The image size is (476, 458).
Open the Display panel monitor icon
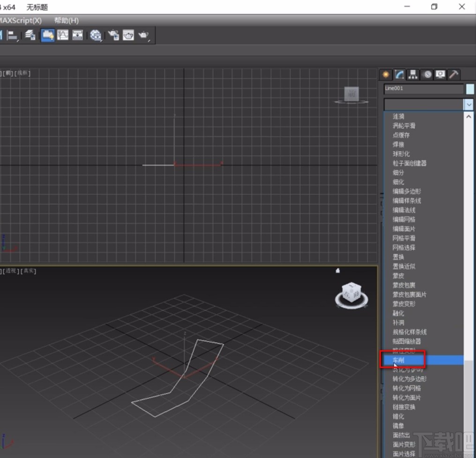pyautogui.click(x=440, y=75)
